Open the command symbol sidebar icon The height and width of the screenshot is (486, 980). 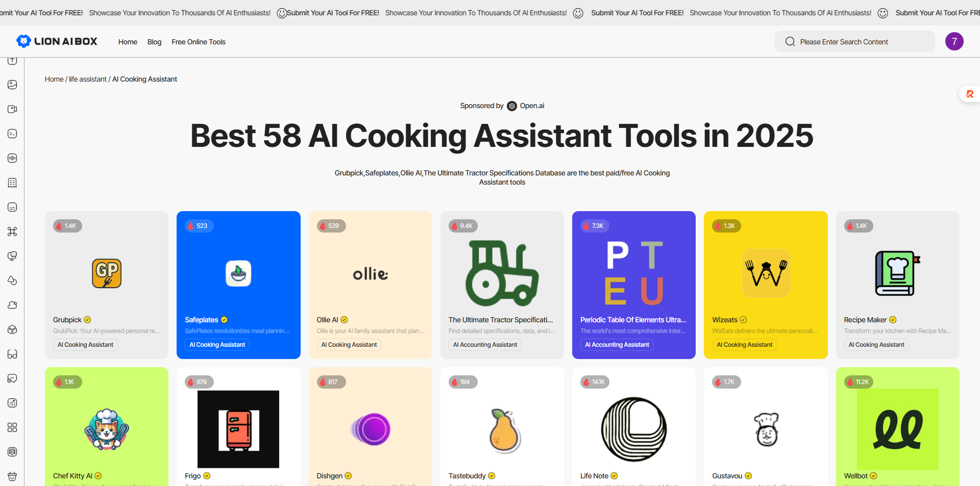pyautogui.click(x=12, y=232)
